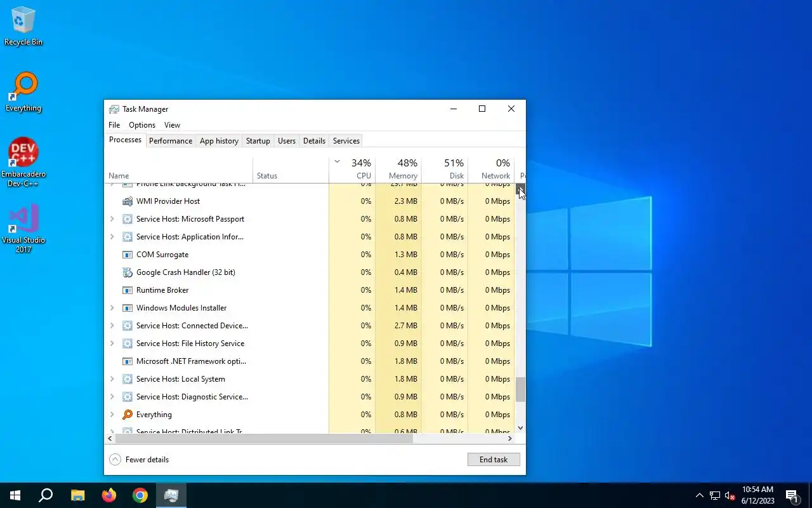Click the End task button
Image resolution: width=812 pixels, height=508 pixels.
494,460
